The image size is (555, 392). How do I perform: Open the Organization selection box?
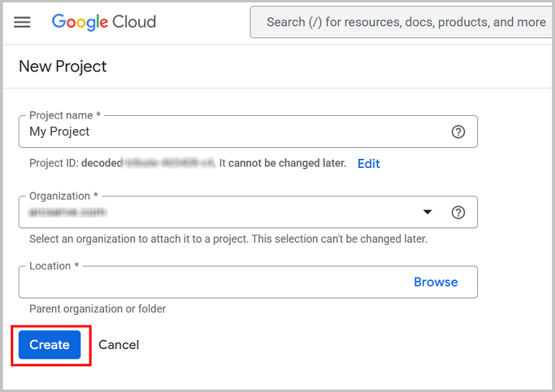[x=222, y=212]
